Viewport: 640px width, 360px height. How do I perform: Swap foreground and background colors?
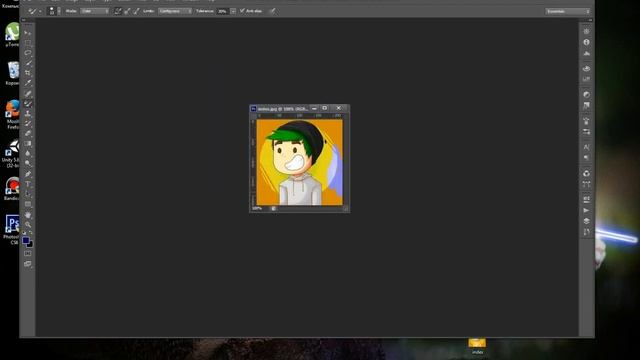[x=31, y=233]
